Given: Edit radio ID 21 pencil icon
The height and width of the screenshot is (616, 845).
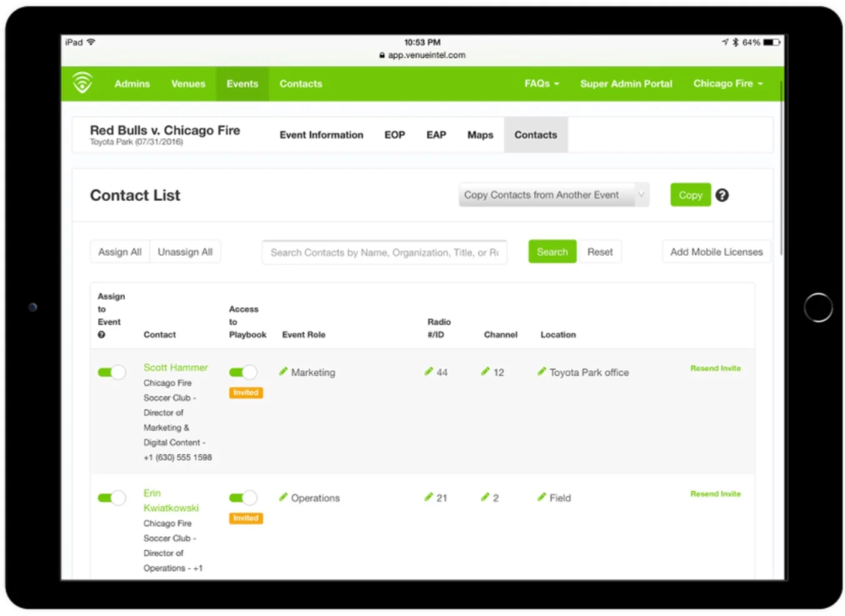Looking at the screenshot, I should click(x=428, y=497).
